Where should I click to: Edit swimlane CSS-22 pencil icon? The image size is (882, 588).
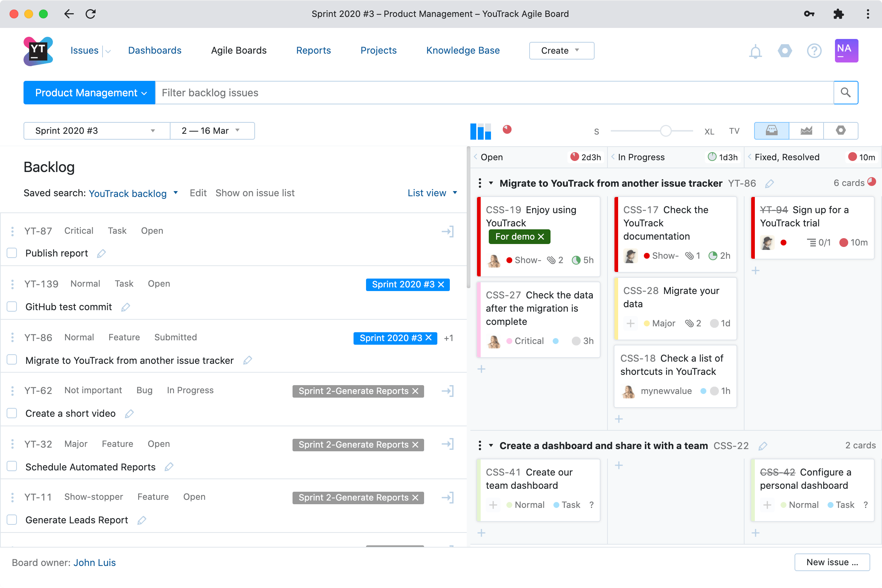(x=763, y=446)
